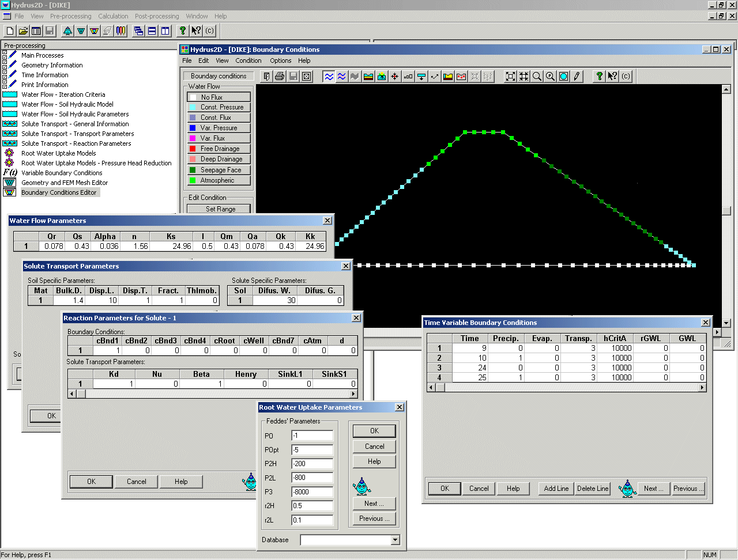Launch boundary conditions editor from main toolbar
Screen dimensions: 738x560
pos(95,31)
